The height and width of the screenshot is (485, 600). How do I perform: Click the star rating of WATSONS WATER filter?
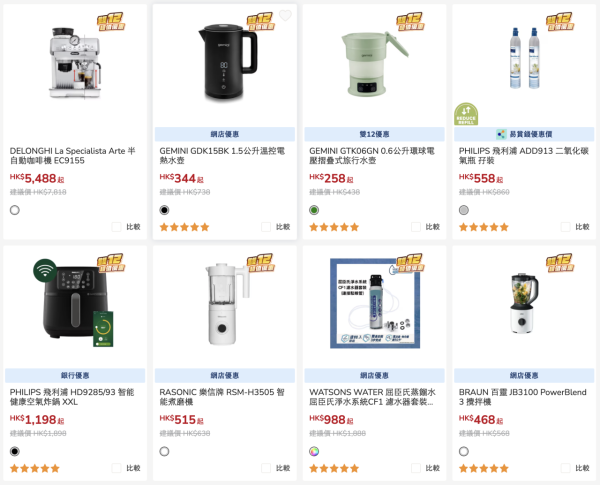334,468
